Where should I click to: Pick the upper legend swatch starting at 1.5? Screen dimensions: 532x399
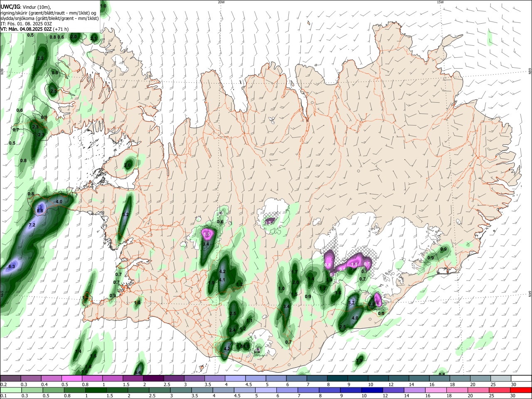point(133,378)
